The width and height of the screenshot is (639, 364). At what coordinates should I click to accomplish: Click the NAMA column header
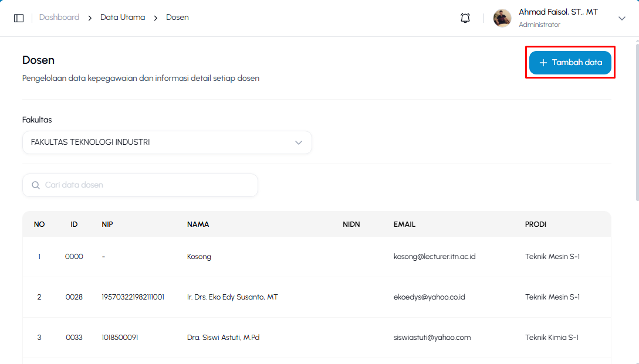point(198,224)
